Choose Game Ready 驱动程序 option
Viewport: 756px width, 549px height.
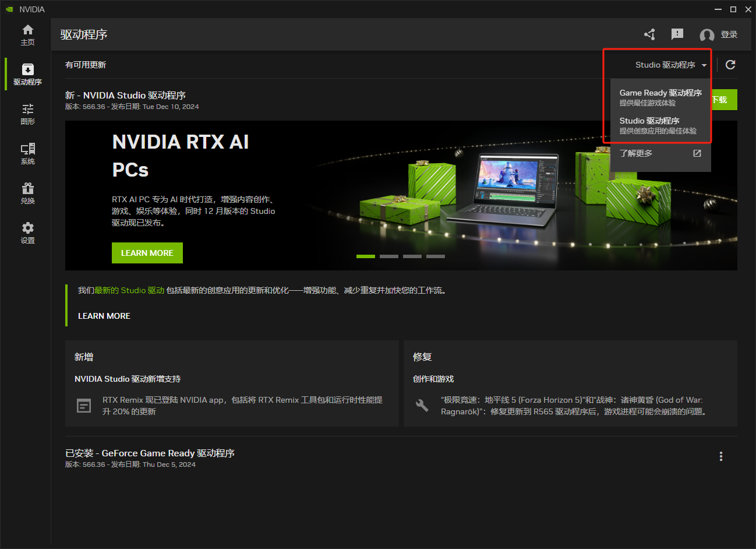660,97
